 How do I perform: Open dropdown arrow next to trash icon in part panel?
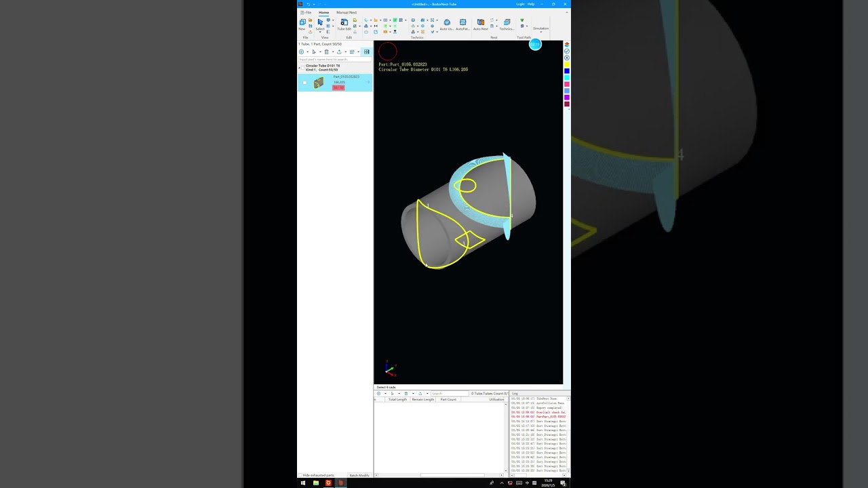click(333, 52)
